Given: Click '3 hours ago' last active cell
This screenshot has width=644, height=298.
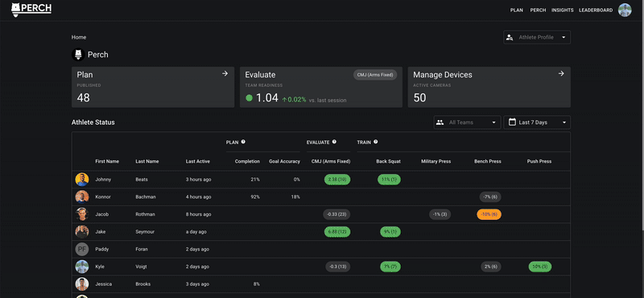Looking at the screenshot, I should [198, 180].
